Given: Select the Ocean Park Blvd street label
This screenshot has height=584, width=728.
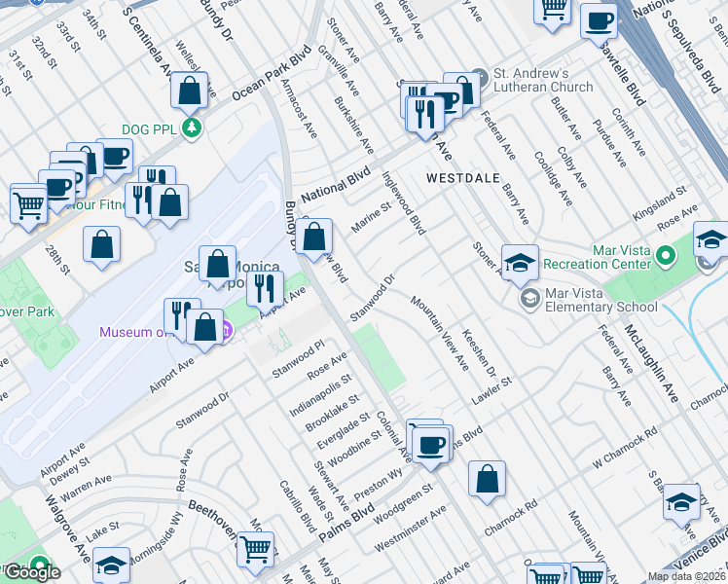Looking at the screenshot, I should tap(271, 73).
